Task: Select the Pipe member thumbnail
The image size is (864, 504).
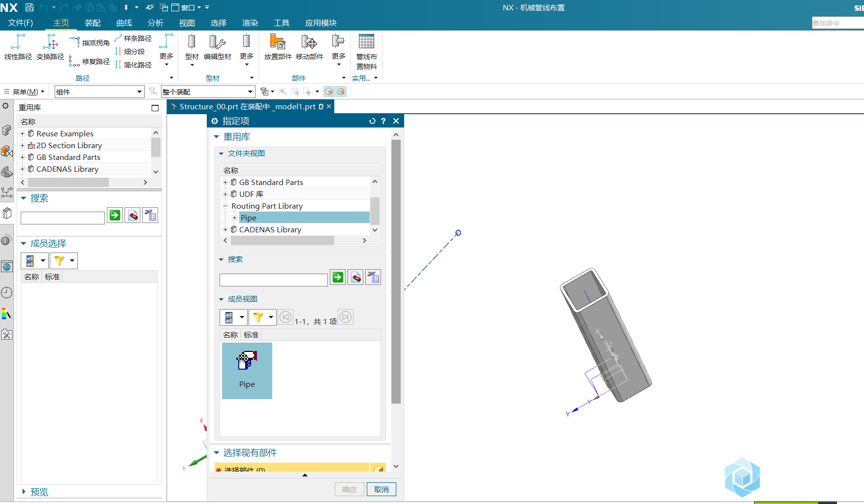Action: [247, 371]
